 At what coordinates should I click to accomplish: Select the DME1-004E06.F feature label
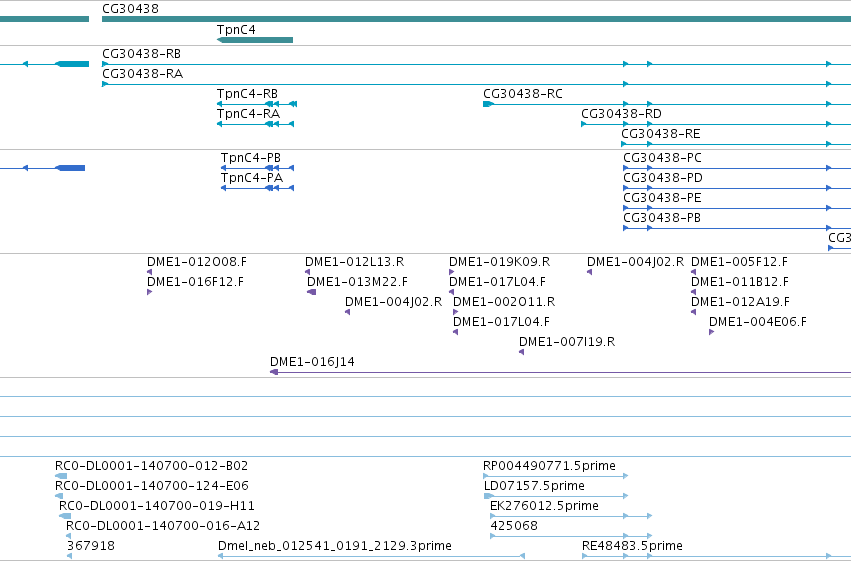point(758,322)
